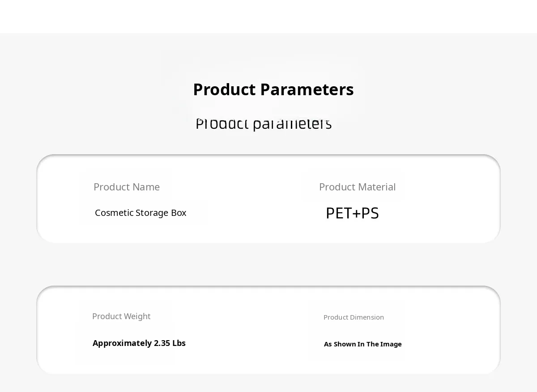
Task: Click the bold "Product Parameters" heading
Action: (x=273, y=89)
